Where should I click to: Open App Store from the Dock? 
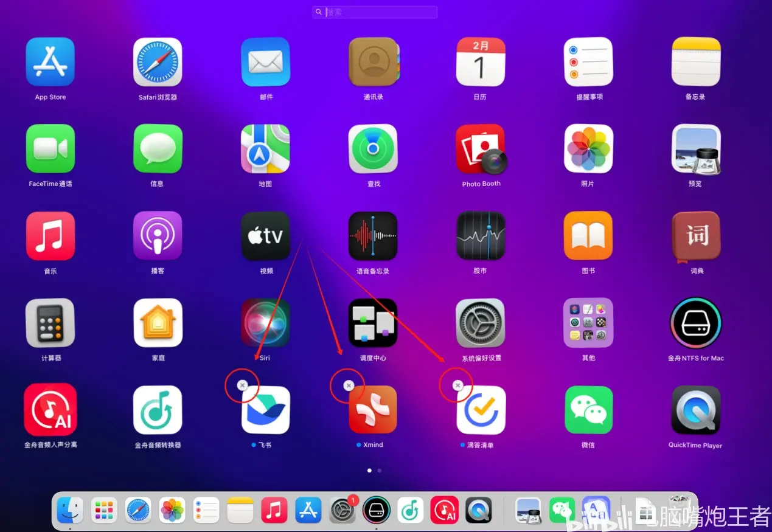[x=308, y=510]
